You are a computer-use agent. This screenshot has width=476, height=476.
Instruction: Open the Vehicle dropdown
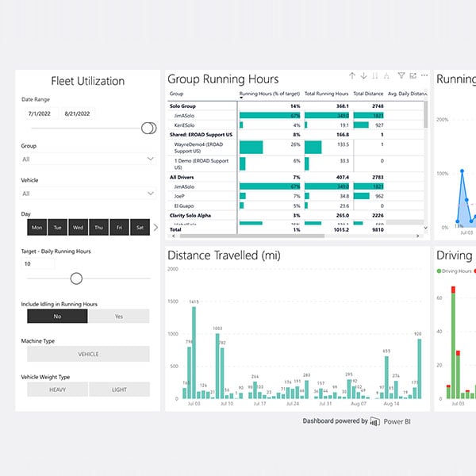tap(88, 194)
